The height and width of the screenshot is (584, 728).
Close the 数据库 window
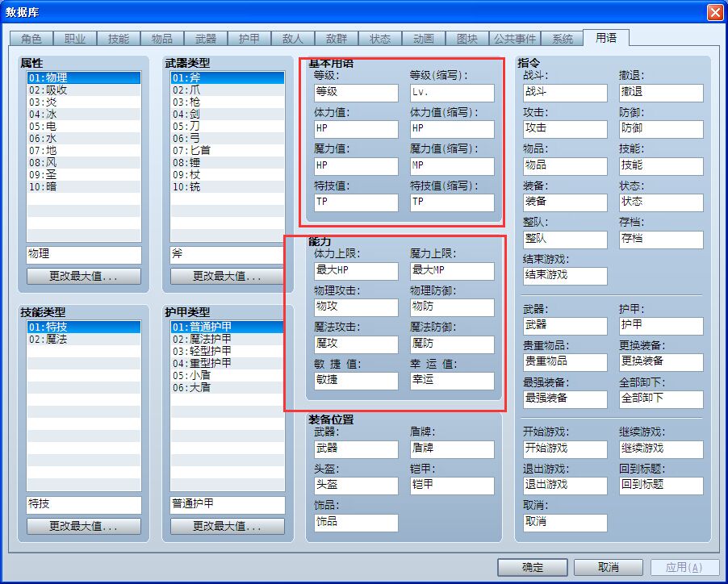(714, 12)
